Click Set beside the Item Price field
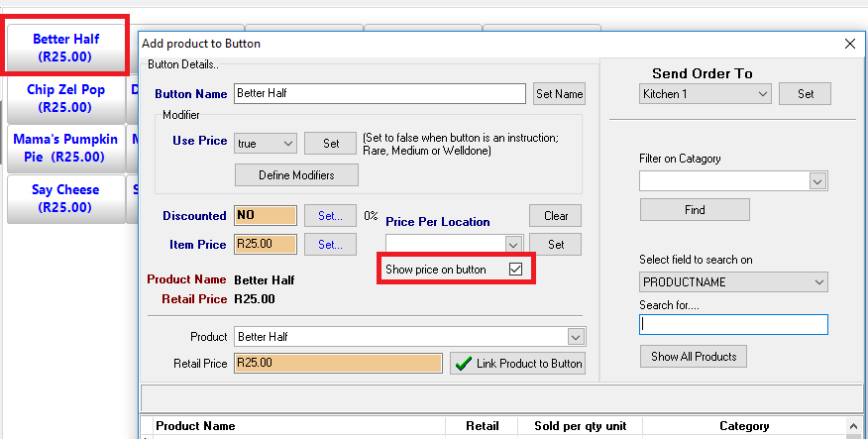 [330, 244]
